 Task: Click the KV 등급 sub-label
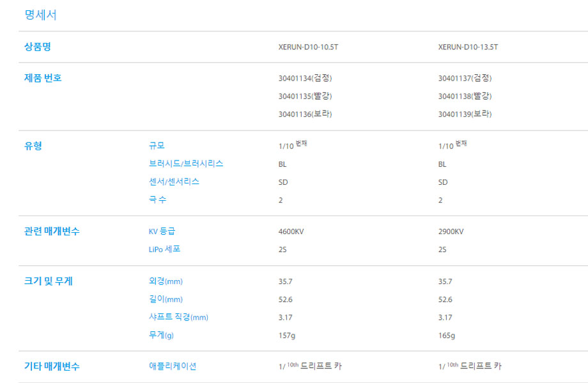(x=162, y=231)
